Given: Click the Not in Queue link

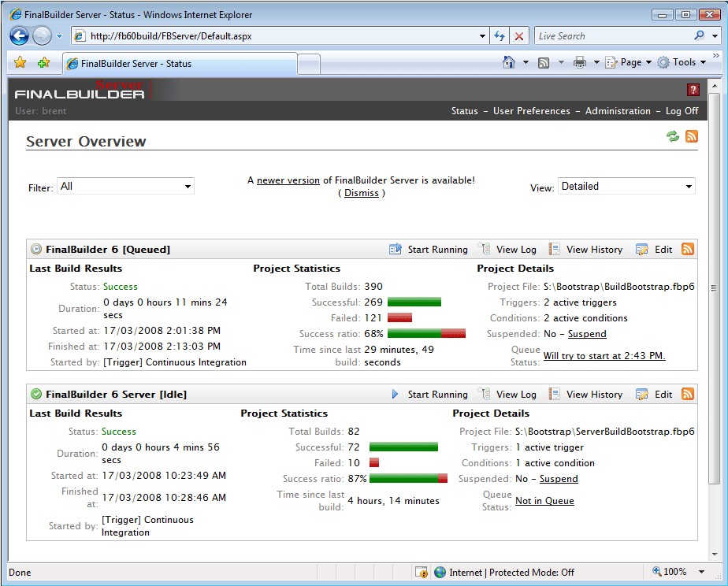Looking at the screenshot, I should click(544, 501).
